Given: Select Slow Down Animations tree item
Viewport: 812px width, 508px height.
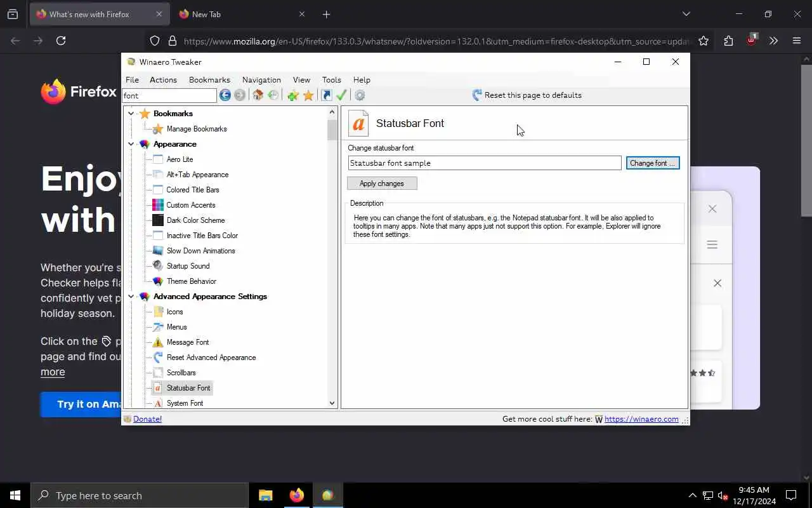Looking at the screenshot, I should click(200, 251).
